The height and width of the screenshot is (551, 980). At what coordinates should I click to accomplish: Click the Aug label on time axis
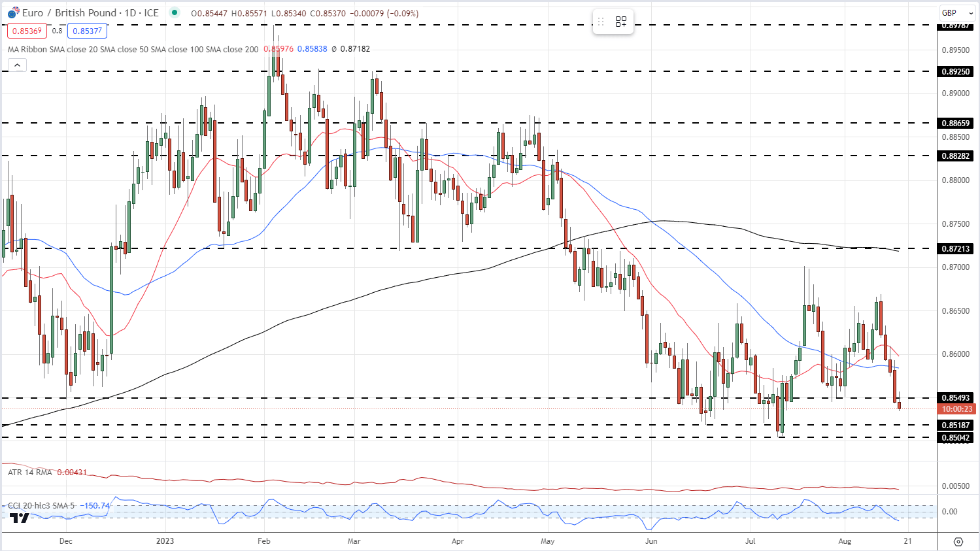845,541
